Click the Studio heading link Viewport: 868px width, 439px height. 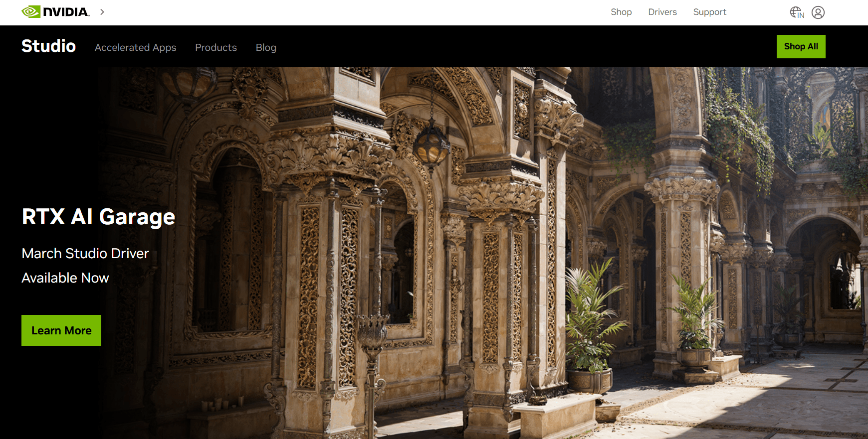tap(48, 46)
